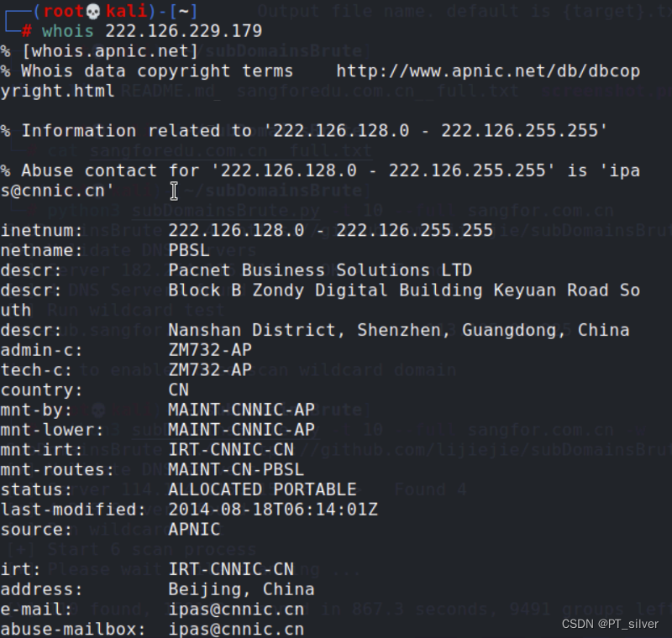The height and width of the screenshot is (638, 672).
Task: Click the mnt-routes value MAINT-CN-PBSL
Action: click(236, 470)
